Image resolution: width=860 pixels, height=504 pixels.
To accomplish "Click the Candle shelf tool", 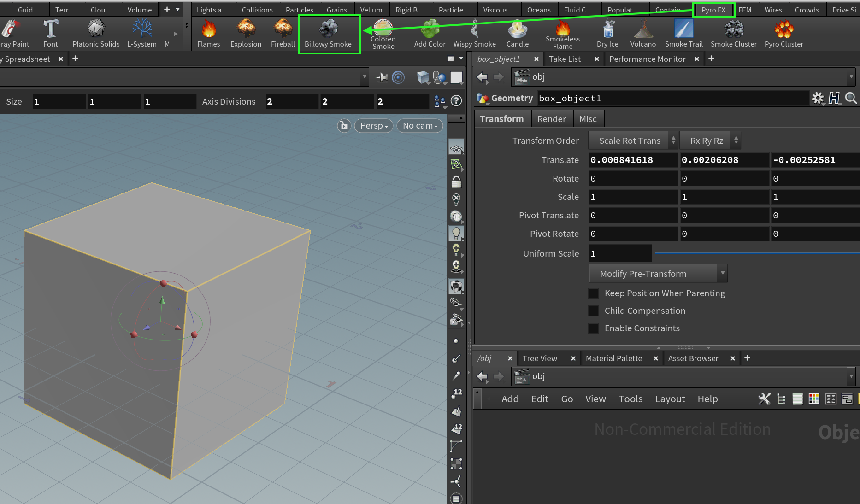I will 517,33.
